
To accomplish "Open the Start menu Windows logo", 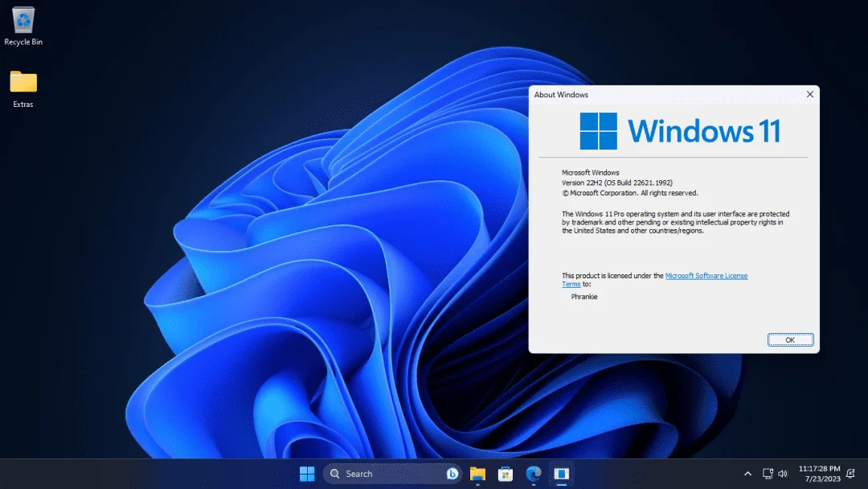I will 307,474.
